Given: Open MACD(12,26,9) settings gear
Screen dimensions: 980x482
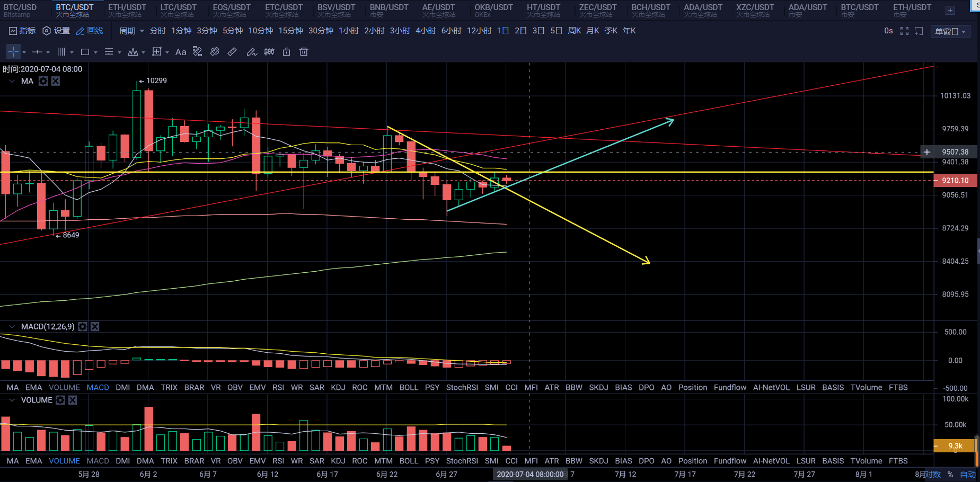Looking at the screenshot, I should [83, 327].
